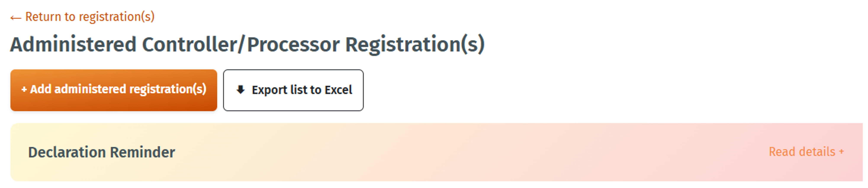The height and width of the screenshot is (188, 868).
Task: Click the orange Read details text
Action: (x=802, y=152)
